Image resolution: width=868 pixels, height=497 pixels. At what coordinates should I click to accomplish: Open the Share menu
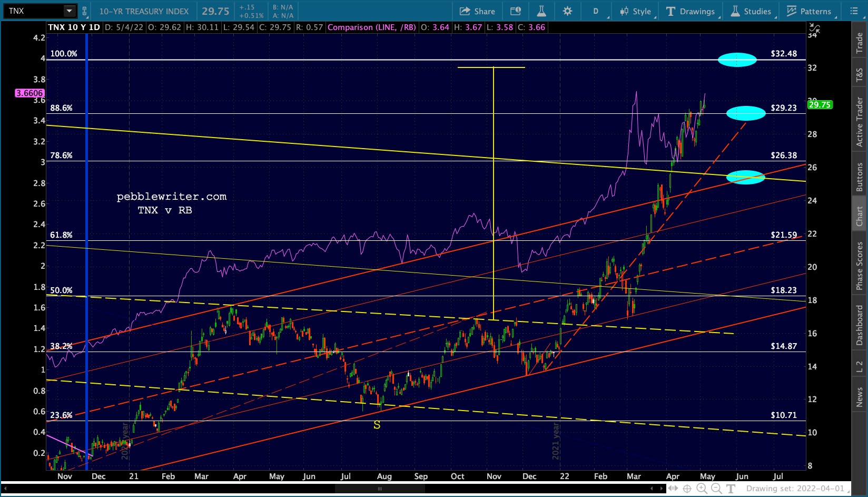[477, 11]
